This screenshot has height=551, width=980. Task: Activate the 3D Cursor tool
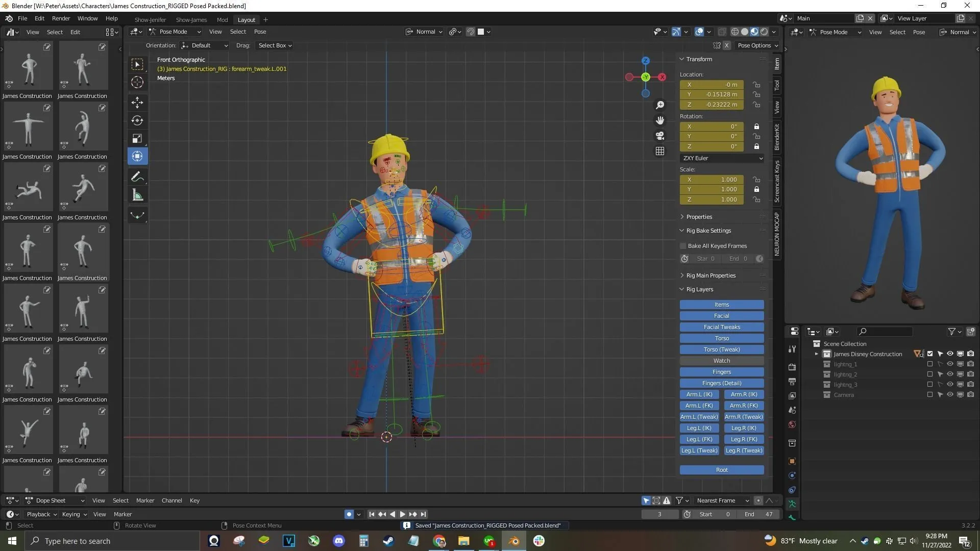tap(137, 82)
